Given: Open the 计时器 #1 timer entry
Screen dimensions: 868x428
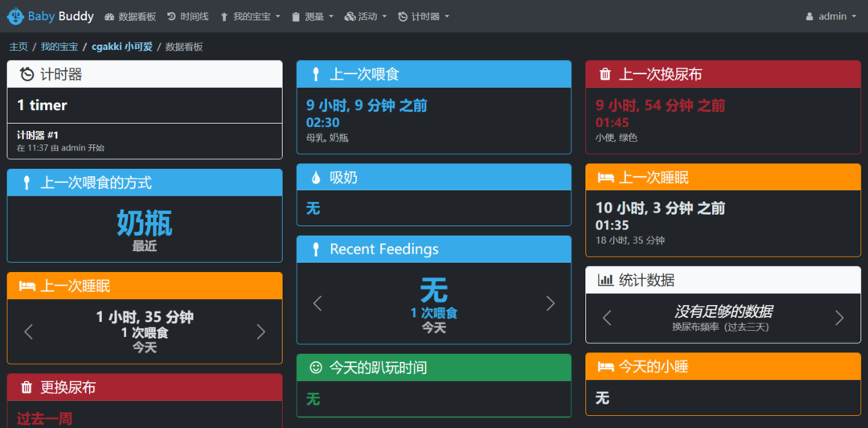Looking at the screenshot, I should coord(145,142).
